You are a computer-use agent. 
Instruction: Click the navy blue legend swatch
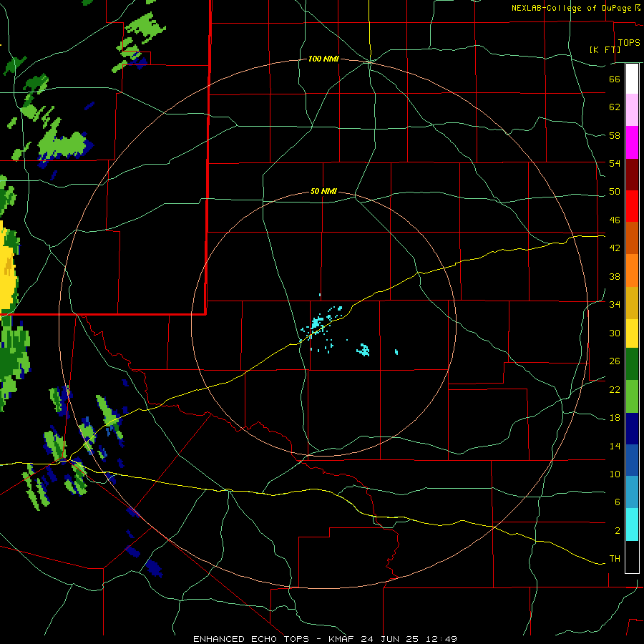tap(632, 429)
